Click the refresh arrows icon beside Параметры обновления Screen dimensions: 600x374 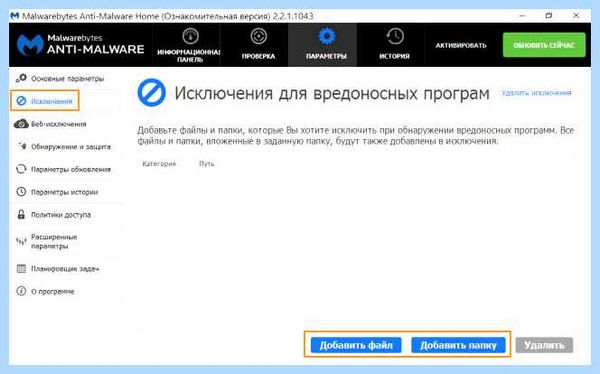tap(21, 169)
